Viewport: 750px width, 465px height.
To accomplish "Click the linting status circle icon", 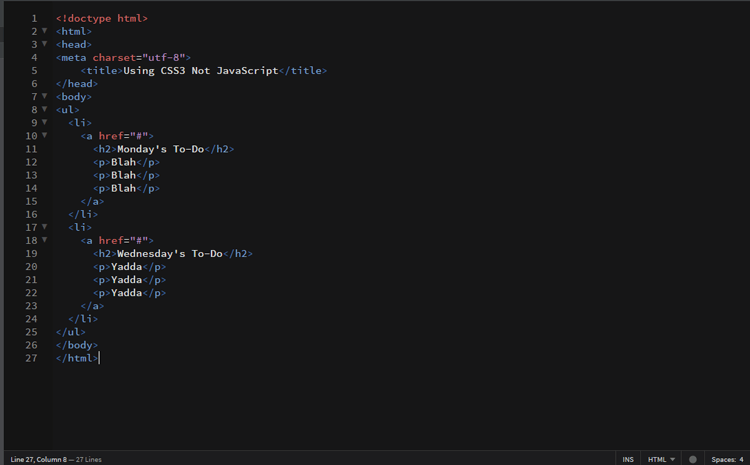I will click(693, 459).
